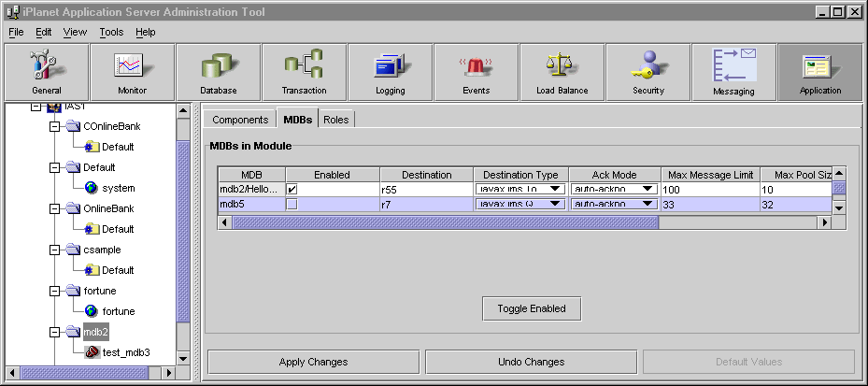868x386 pixels.
Task: Select the mdb5 cell in MDB column
Action: click(252, 205)
